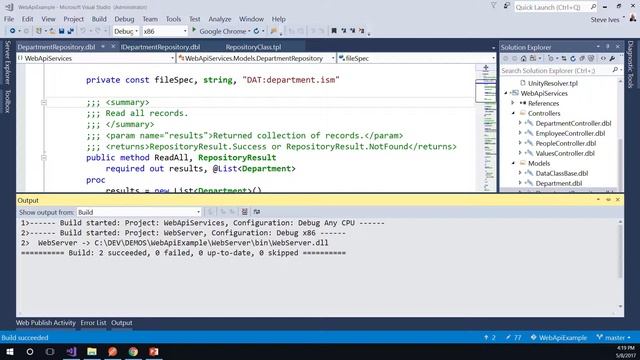Expand DepartmentController.dbl node

coord(520,123)
